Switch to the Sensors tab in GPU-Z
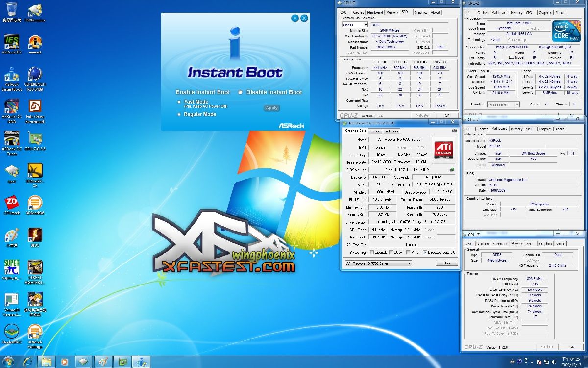Viewport: 588px width, 368px height. tap(375, 131)
